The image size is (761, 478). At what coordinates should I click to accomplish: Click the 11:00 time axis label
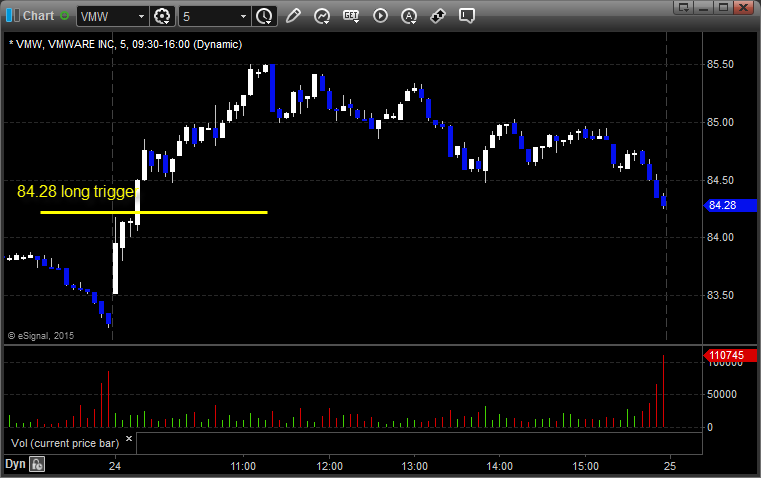[243, 466]
